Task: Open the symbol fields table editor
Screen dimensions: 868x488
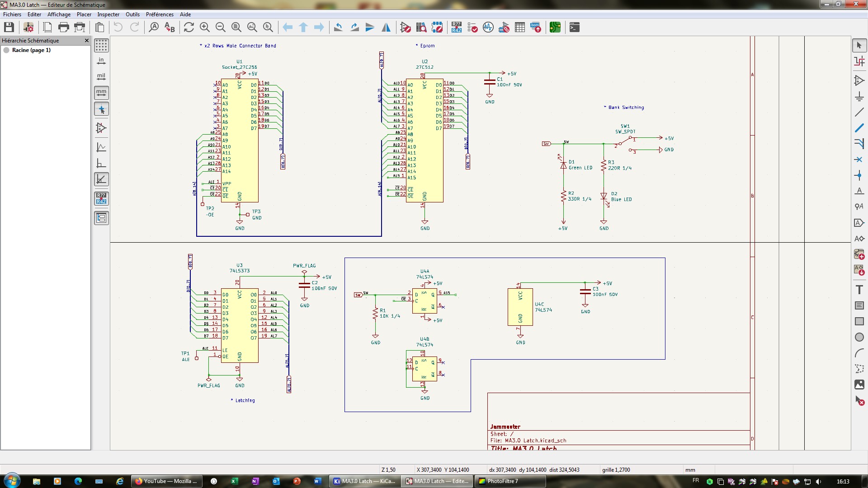Action: coord(520,28)
